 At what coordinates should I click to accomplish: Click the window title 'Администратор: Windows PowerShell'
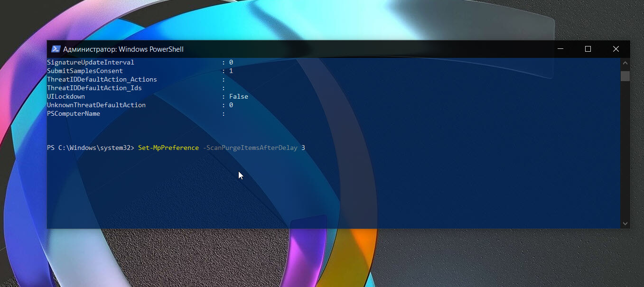coord(123,49)
